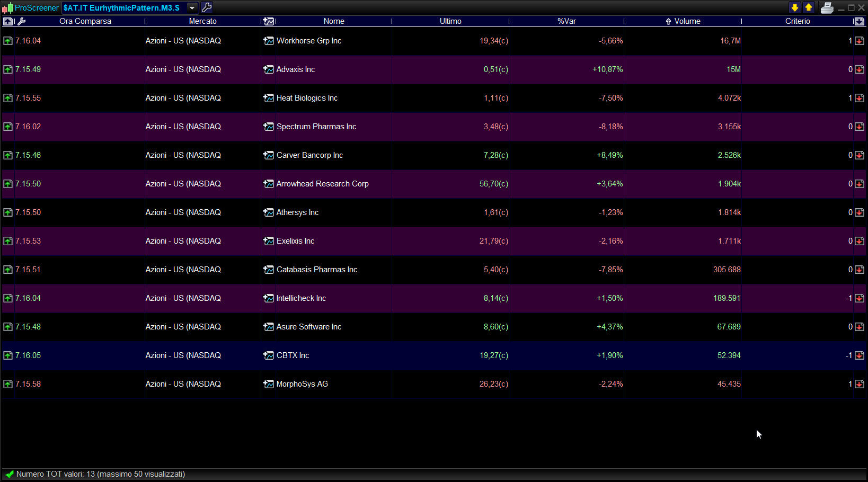Screen dimensions: 868x482
Task: Click red arrow icon at end of Athersys row
Action: coord(860,212)
